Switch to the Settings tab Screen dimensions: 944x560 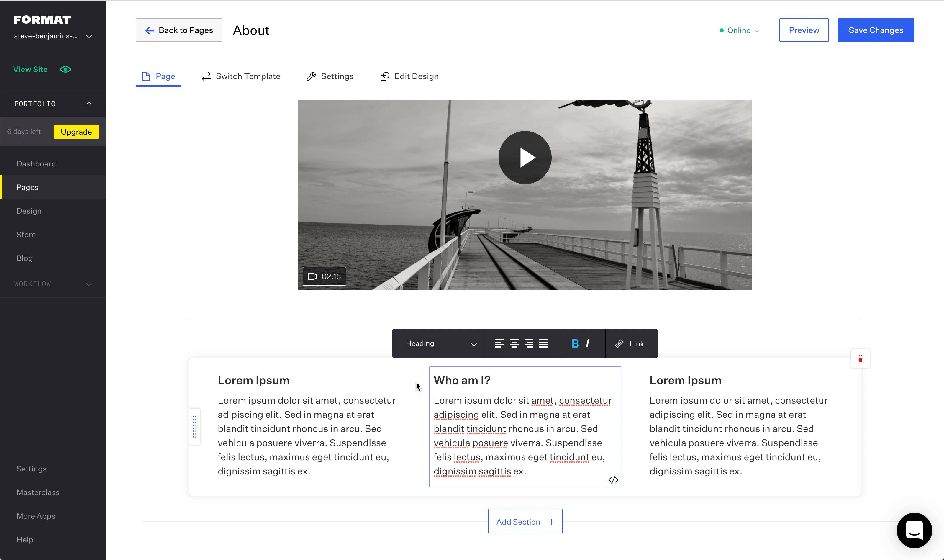(x=330, y=76)
